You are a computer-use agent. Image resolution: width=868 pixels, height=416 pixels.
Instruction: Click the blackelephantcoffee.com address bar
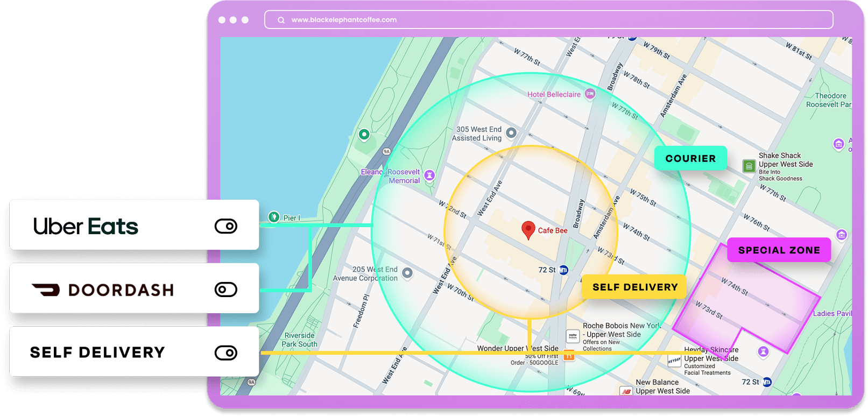coord(549,20)
